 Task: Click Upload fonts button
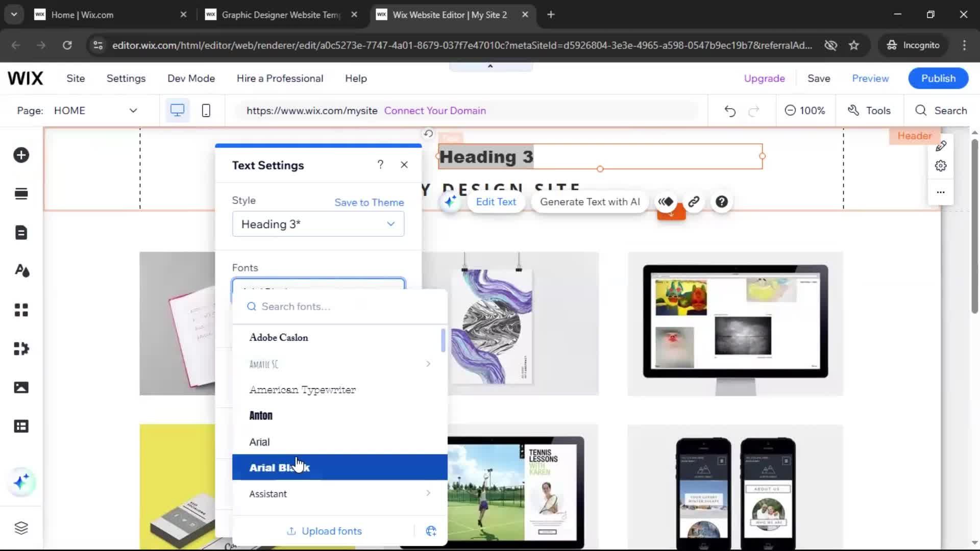(x=325, y=531)
